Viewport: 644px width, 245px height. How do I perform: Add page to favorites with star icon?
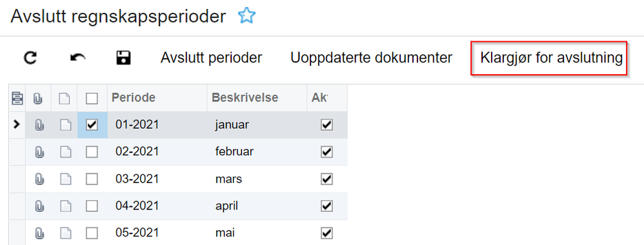(247, 16)
